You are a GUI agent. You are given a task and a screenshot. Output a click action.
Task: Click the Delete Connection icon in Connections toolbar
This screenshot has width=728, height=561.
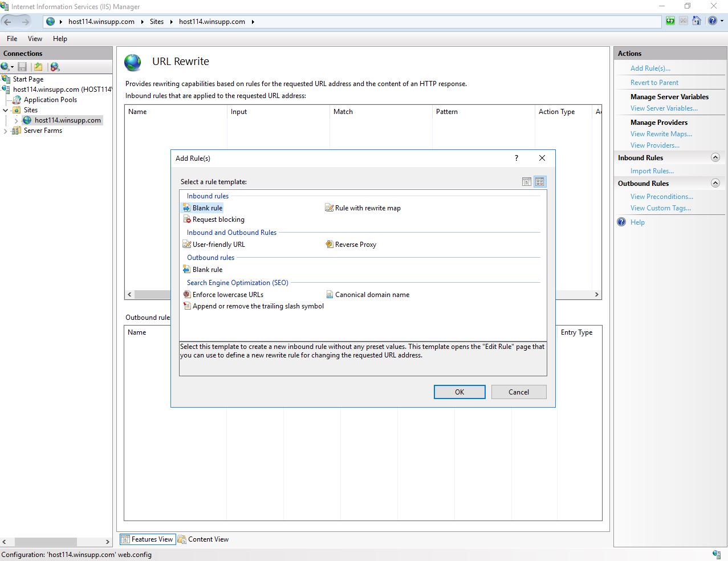(x=55, y=67)
